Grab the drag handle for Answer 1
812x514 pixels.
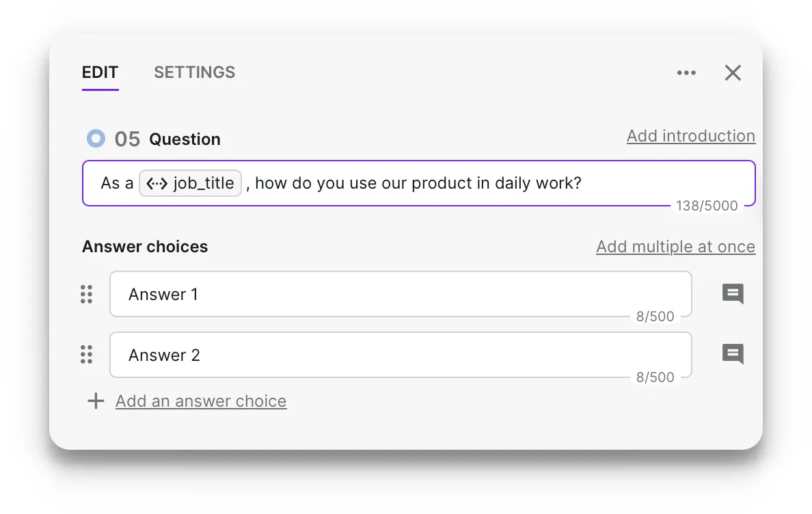point(87,294)
